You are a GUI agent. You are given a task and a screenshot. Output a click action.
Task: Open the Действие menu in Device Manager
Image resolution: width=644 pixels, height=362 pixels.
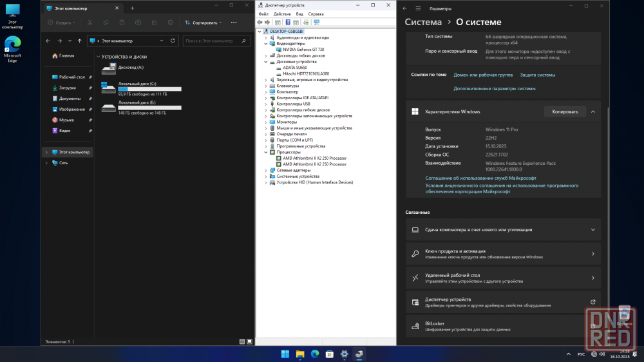click(282, 14)
